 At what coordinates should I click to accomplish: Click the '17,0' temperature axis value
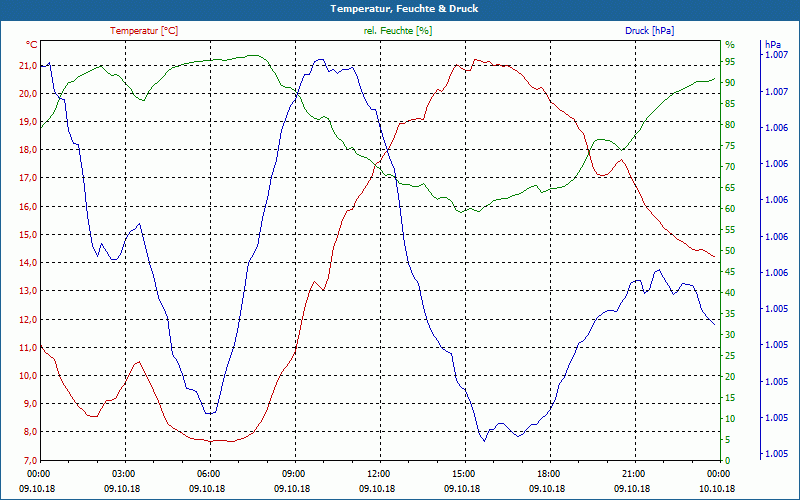tap(28, 178)
